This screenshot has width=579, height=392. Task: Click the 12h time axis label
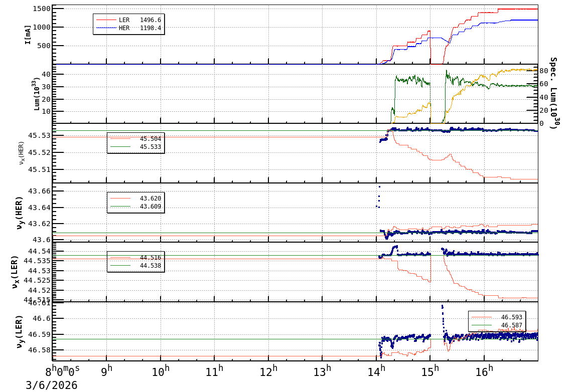(269, 371)
